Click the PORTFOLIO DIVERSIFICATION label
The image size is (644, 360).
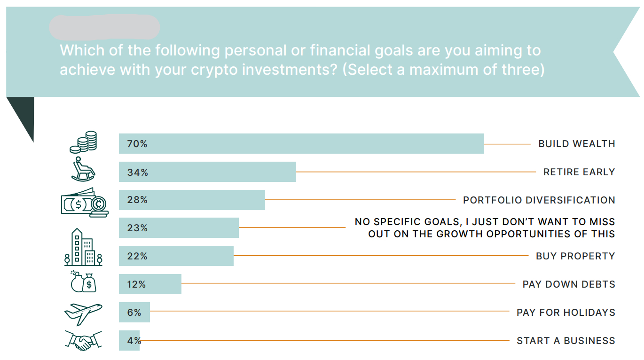coord(539,200)
